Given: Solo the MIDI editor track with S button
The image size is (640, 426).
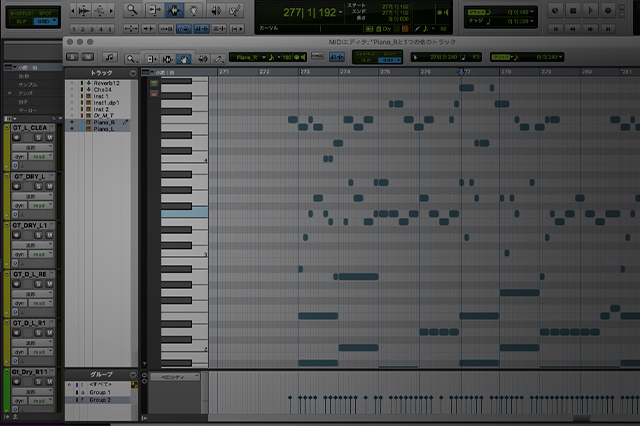Looking at the screenshot, I should 73,57.
